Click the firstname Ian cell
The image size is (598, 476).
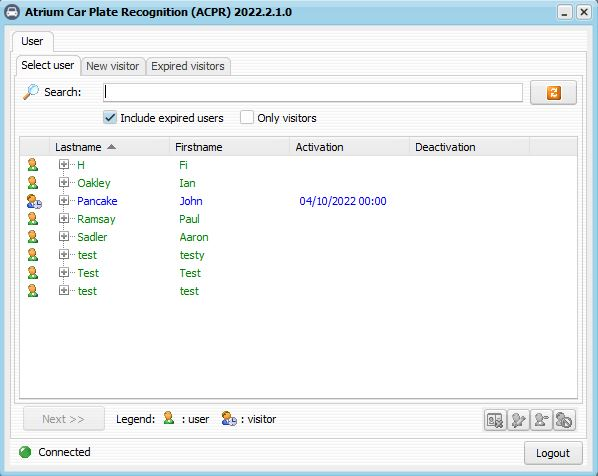187,183
